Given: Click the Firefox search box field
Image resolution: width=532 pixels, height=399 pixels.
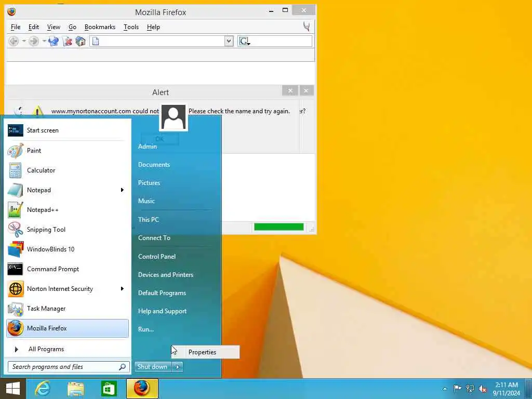Looking at the screenshot, I should [x=275, y=42].
